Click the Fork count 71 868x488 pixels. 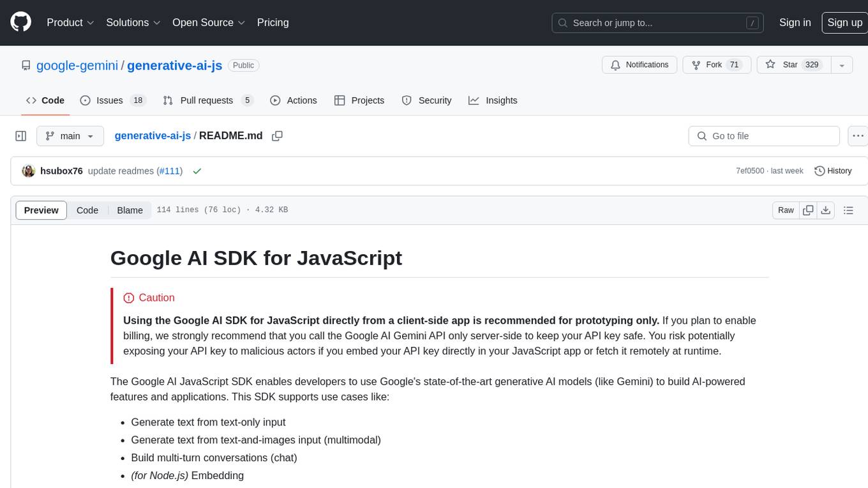[734, 65]
